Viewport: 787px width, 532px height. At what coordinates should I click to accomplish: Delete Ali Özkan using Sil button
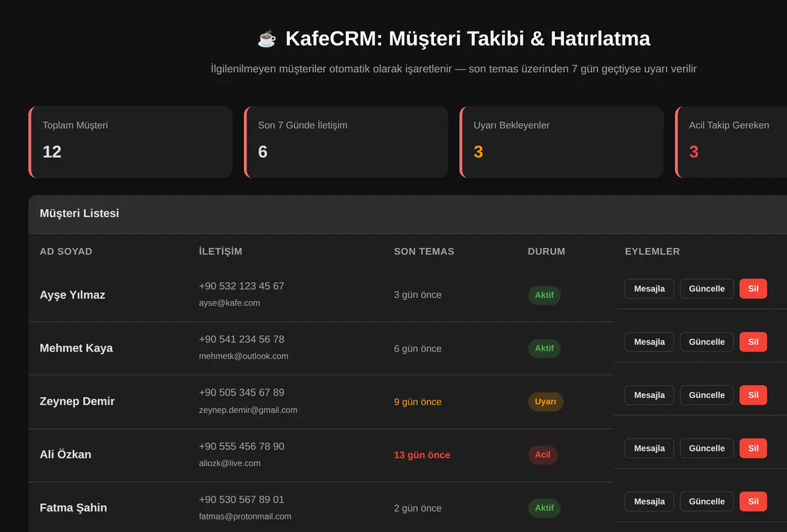(753, 448)
